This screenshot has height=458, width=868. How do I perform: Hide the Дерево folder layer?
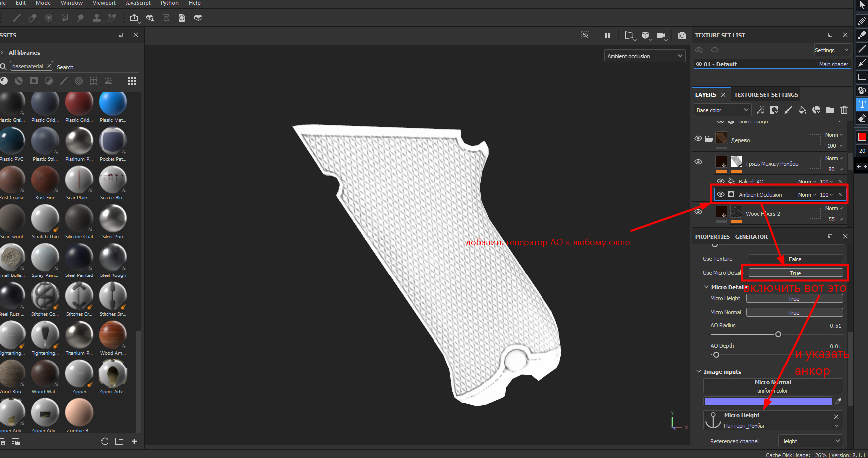[x=698, y=138]
